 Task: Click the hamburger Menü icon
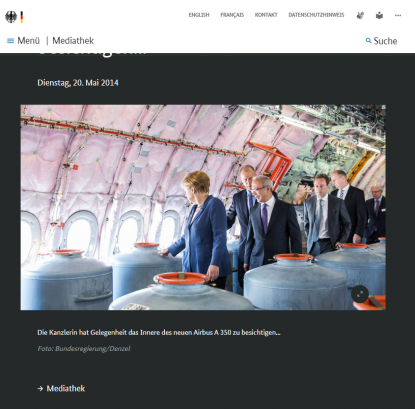pyautogui.click(x=11, y=41)
